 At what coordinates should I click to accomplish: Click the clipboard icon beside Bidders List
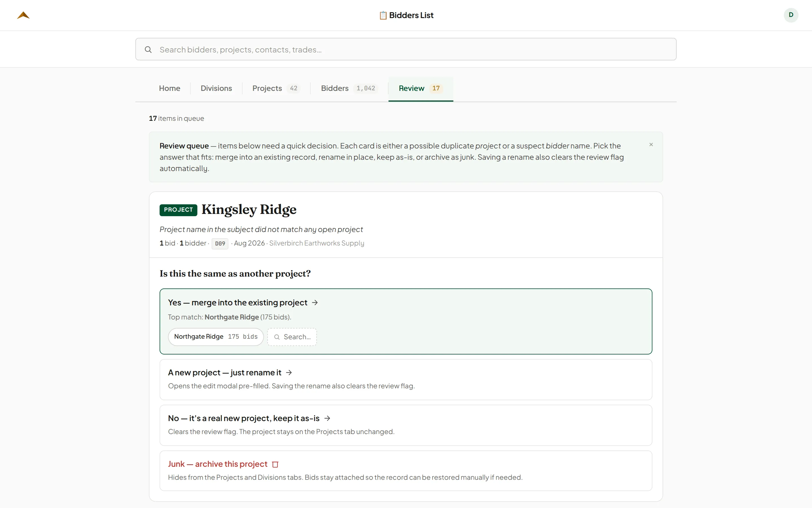(x=383, y=16)
